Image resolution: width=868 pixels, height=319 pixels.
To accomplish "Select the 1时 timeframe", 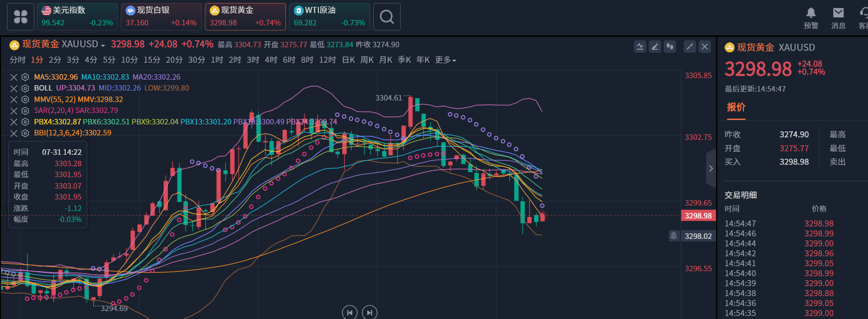I will (x=217, y=60).
